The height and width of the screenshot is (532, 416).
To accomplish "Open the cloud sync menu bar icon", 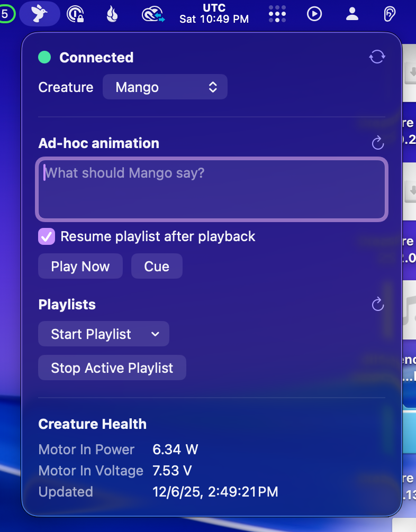I will pos(153,15).
